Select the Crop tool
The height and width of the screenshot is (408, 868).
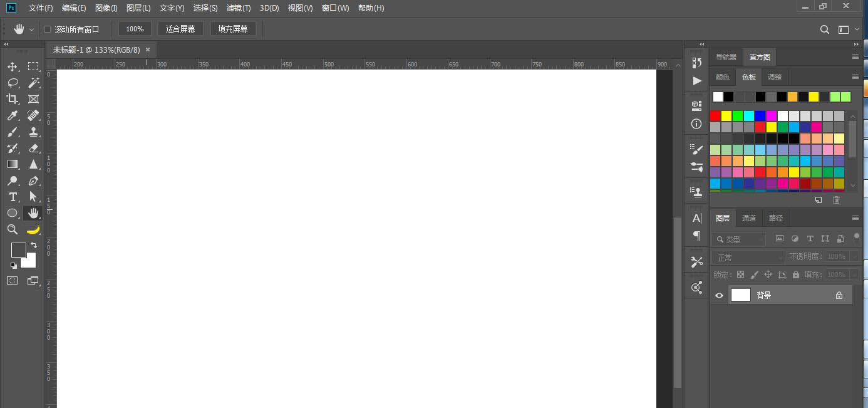(13, 99)
